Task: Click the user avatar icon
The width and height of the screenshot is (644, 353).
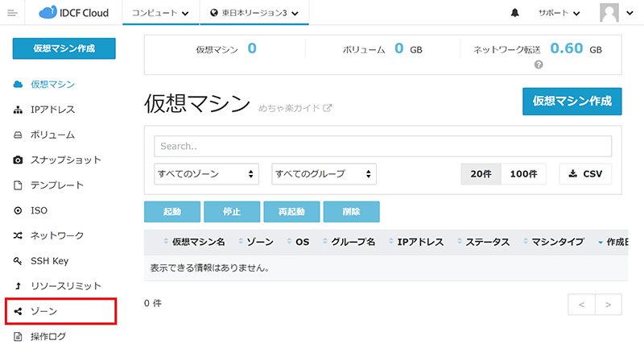Action: [610, 13]
